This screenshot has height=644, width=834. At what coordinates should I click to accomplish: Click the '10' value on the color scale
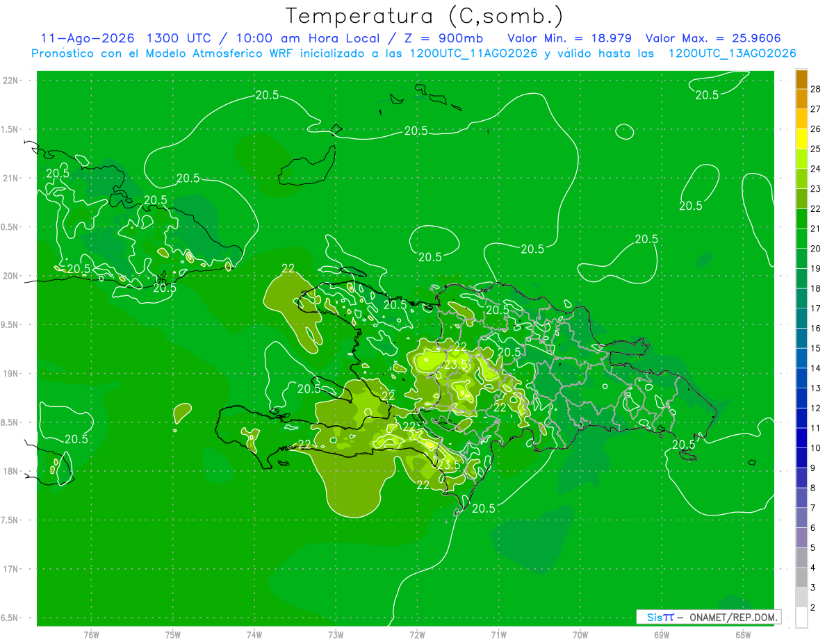click(816, 448)
